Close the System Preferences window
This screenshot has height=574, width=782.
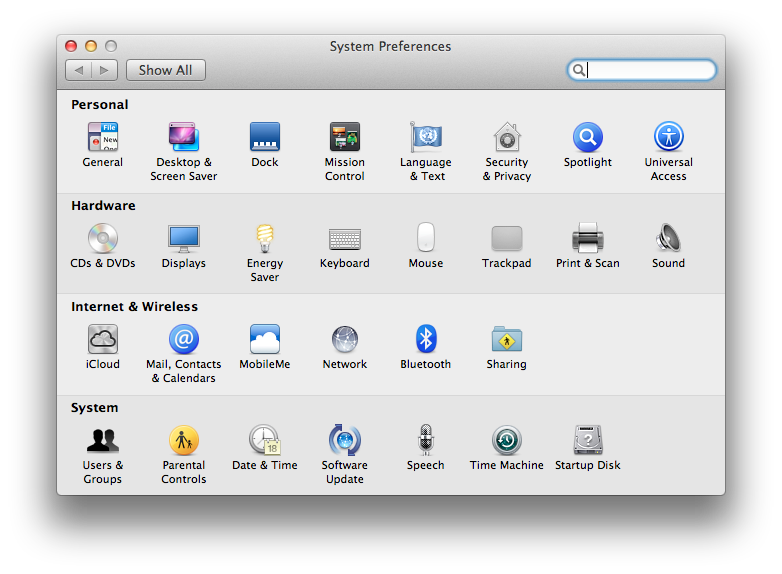71,46
